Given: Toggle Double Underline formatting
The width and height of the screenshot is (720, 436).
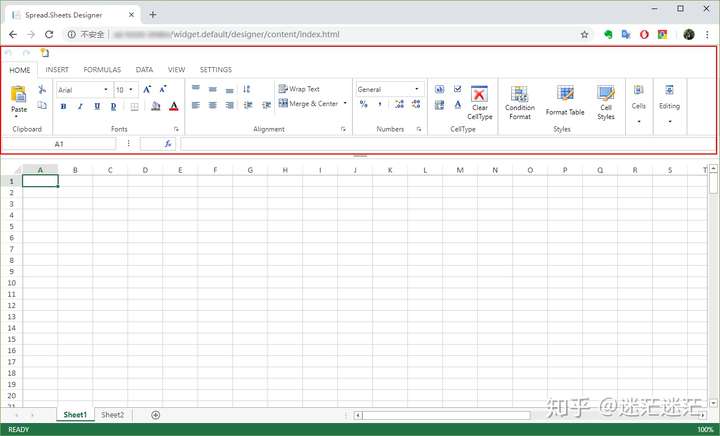Looking at the screenshot, I should tap(113, 106).
